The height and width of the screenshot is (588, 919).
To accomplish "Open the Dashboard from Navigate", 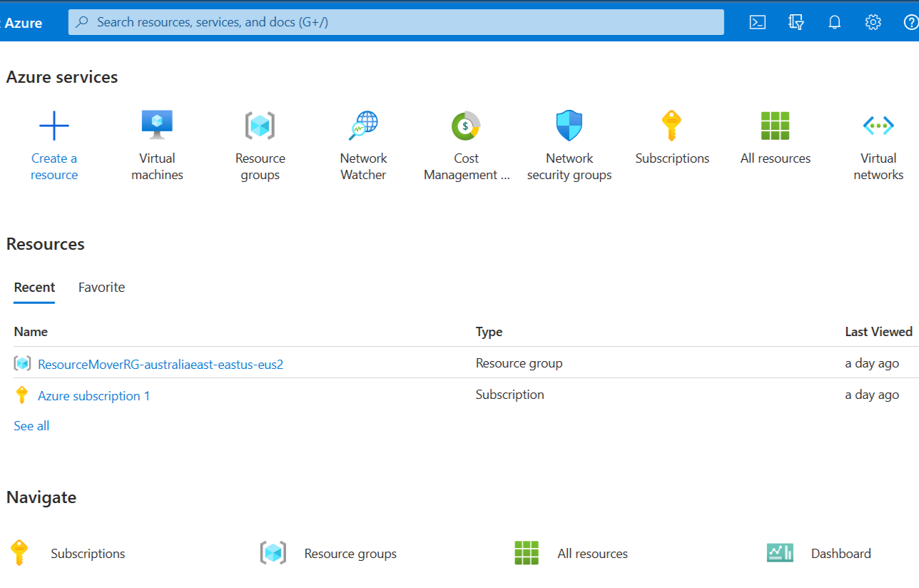I will (841, 553).
